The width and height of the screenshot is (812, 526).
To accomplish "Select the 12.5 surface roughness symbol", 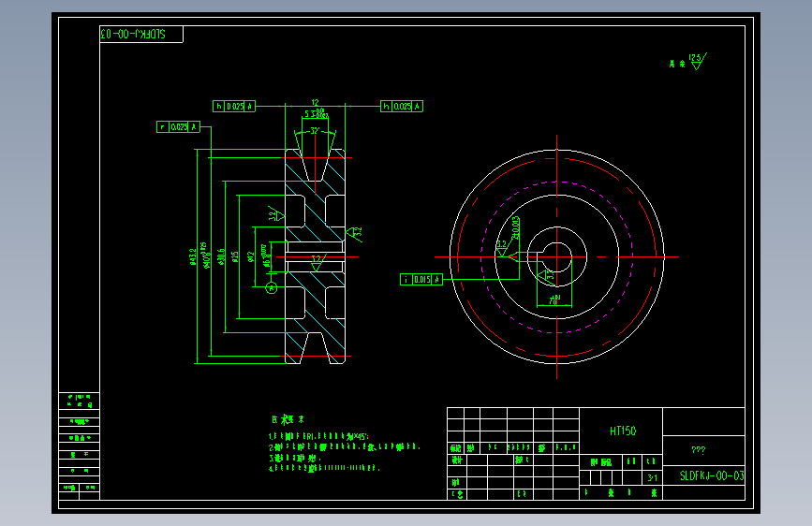I will pos(697,61).
